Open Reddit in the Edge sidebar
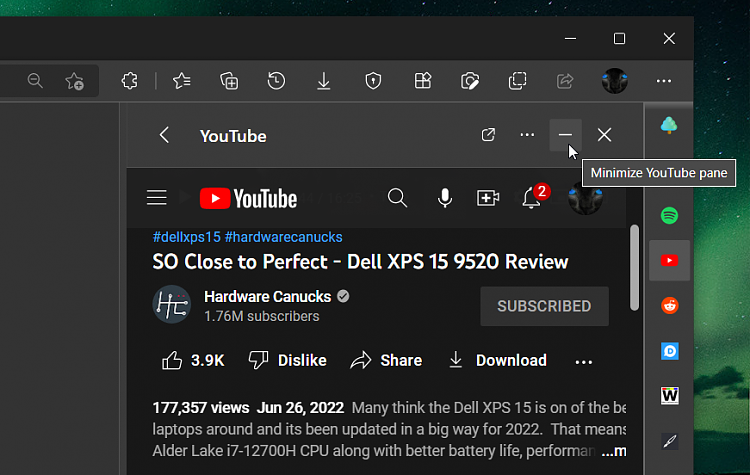 [670, 305]
